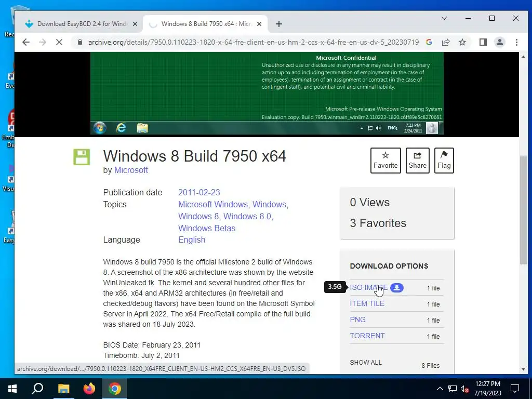Click '0 Views' statistic
Screen dimensions: 532x399
(x=369, y=202)
